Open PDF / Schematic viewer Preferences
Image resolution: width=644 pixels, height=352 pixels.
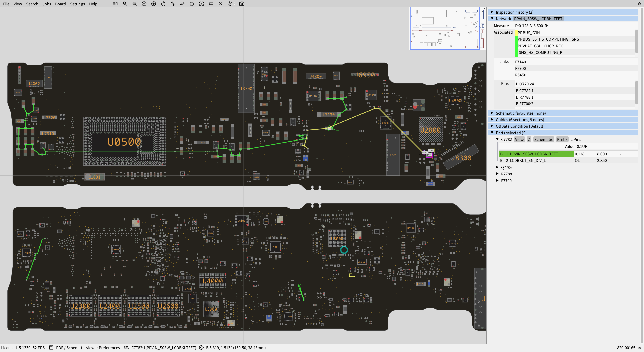[x=88, y=348]
